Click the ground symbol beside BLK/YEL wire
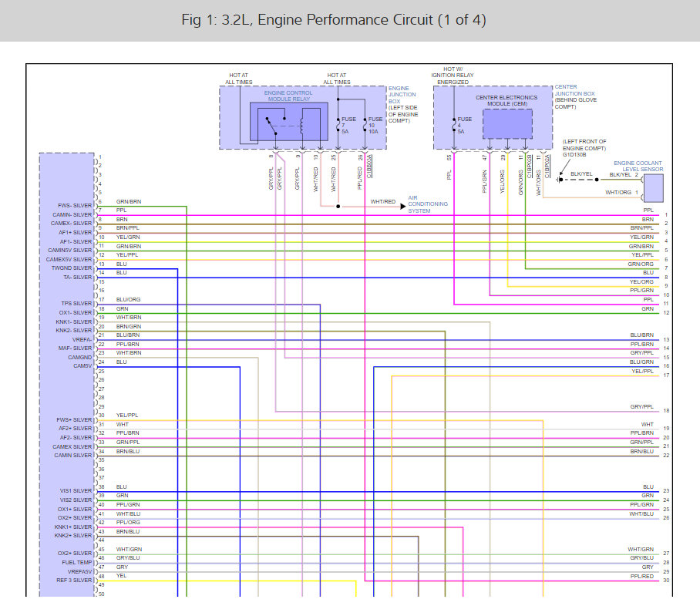Viewport: 700px width, 616px height. (558, 180)
